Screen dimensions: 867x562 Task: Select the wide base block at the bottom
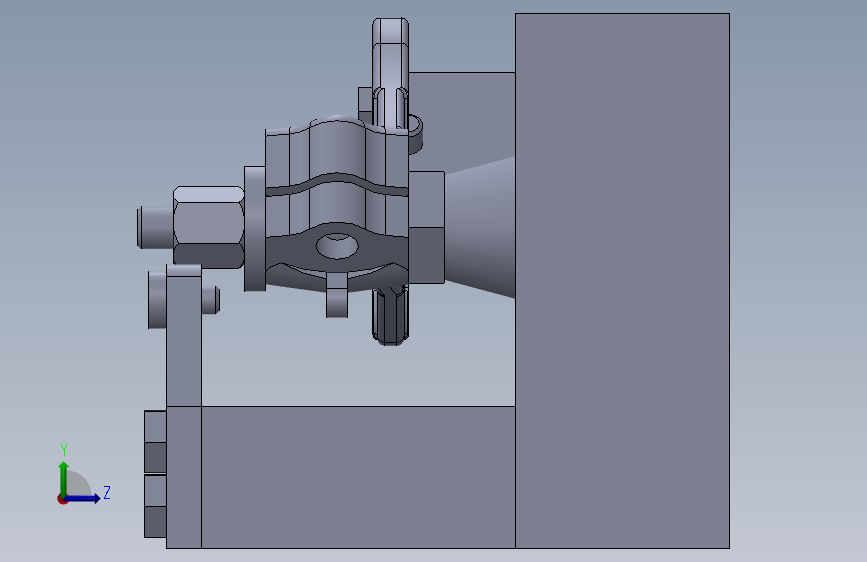coord(358,477)
